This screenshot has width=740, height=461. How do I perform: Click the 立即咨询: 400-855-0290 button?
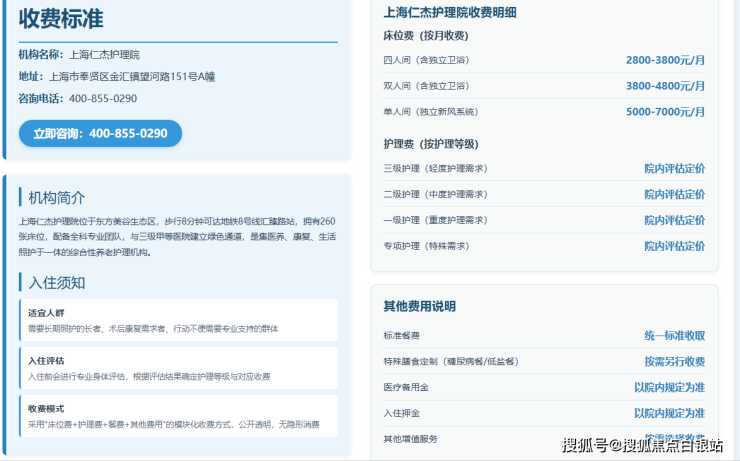(100, 134)
